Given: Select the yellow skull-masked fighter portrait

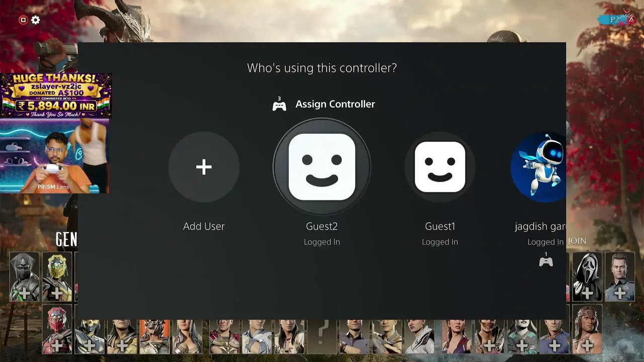Looking at the screenshot, I should click(x=89, y=336).
